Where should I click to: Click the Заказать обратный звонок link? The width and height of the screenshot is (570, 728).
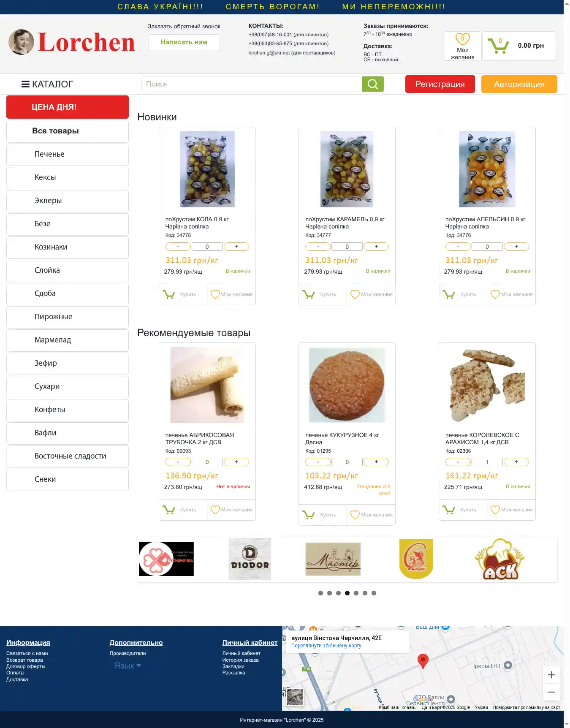click(x=184, y=26)
